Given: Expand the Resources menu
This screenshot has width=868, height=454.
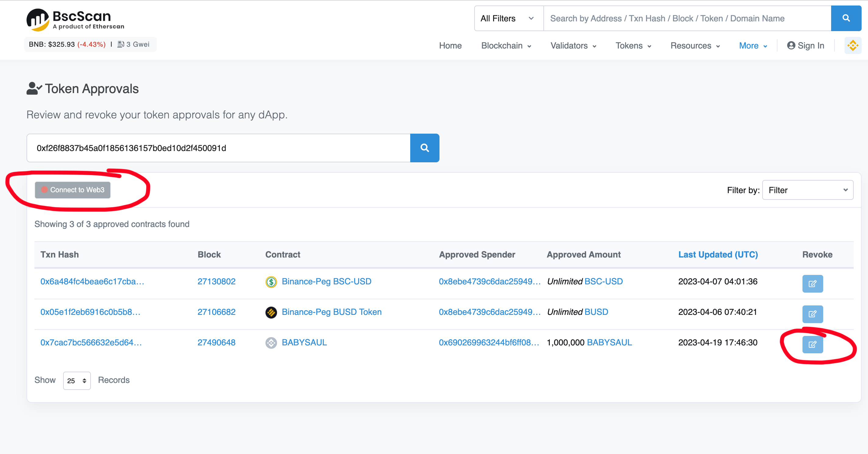Looking at the screenshot, I should point(695,45).
